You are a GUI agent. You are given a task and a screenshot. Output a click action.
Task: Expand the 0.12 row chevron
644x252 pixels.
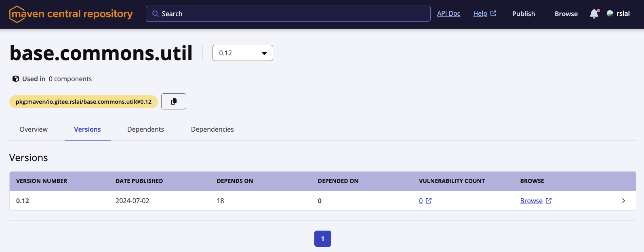623,201
